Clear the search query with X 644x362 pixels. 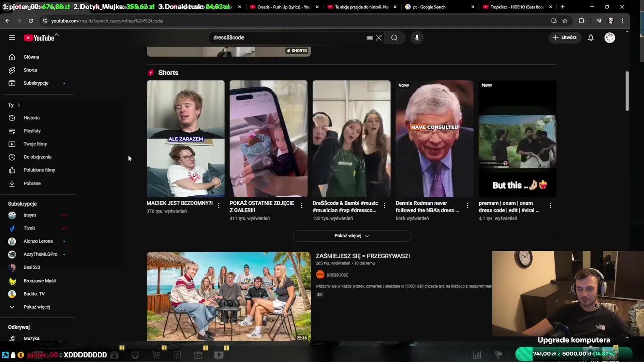[379, 38]
